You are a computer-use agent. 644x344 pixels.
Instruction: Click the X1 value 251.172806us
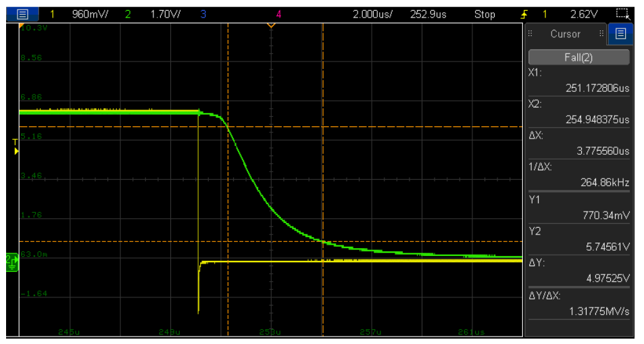(x=597, y=88)
